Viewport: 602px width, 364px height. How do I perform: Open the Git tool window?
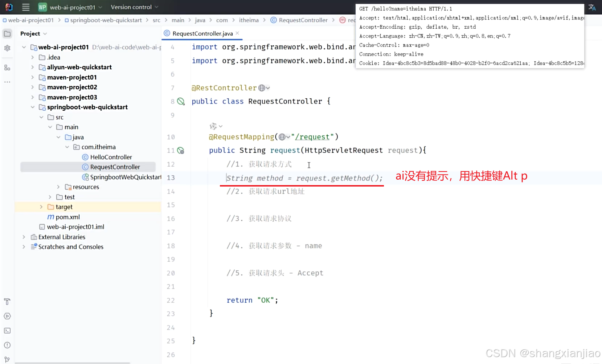pos(7,359)
